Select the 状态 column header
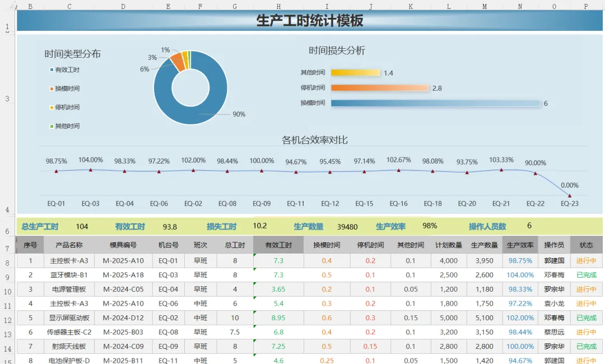 [586, 245]
